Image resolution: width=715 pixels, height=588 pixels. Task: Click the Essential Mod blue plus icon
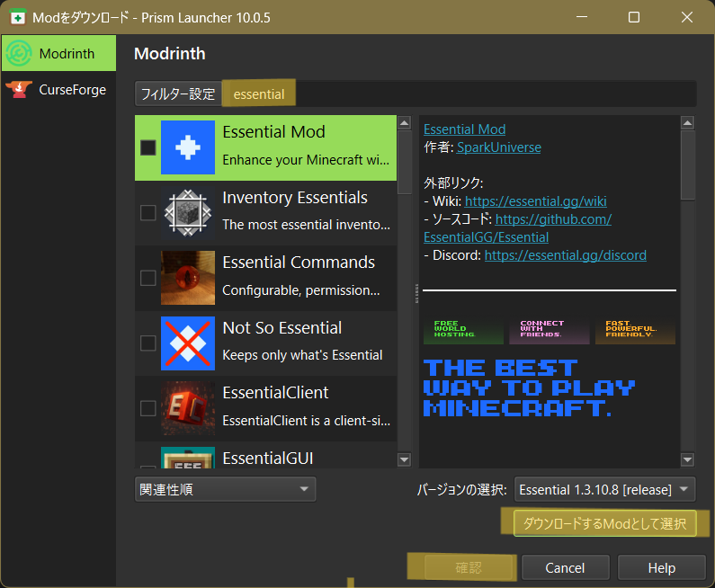coord(188,147)
